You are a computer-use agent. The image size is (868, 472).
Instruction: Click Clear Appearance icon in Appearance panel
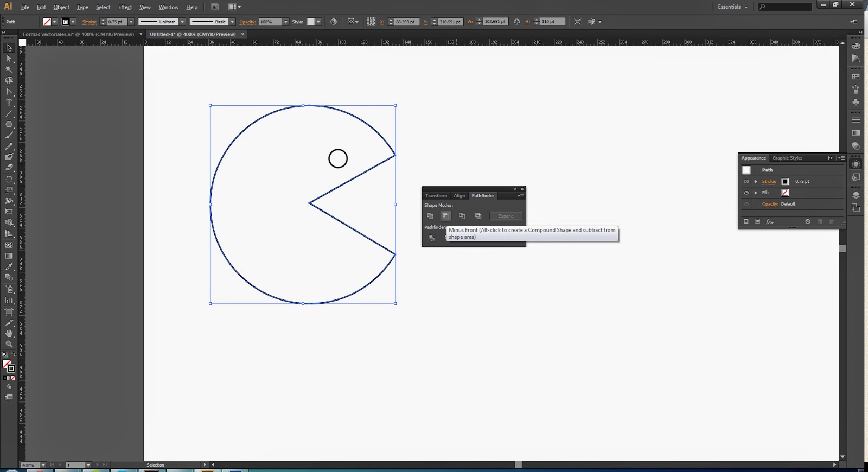tap(808, 221)
